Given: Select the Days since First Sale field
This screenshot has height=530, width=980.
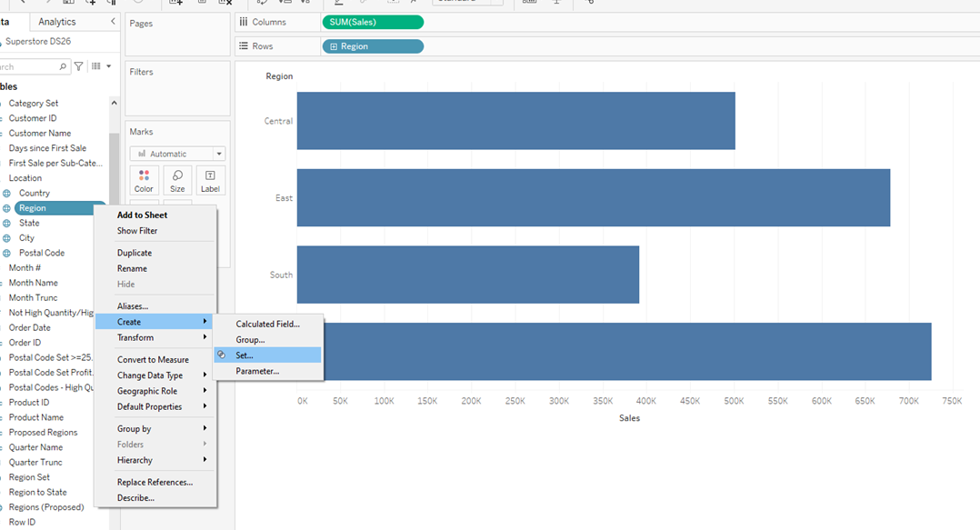Looking at the screenshot, I should [x=47, y=148].
